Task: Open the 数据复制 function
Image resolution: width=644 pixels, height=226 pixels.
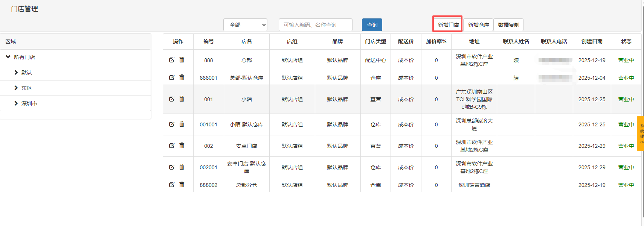Action: point(508,25)
